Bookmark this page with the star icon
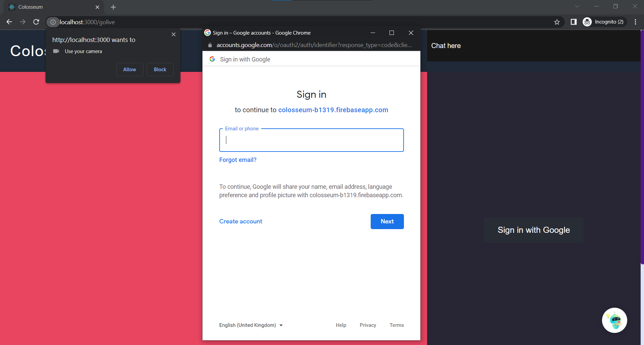This screenshot has width=644, height=345. [x=557, y=22]
